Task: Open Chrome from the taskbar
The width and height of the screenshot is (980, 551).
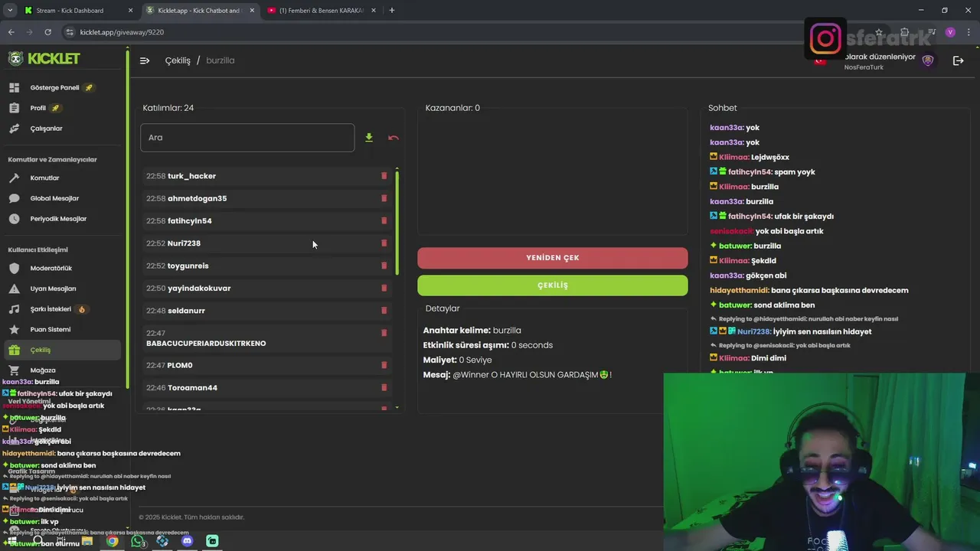Action: click(113, 541)
